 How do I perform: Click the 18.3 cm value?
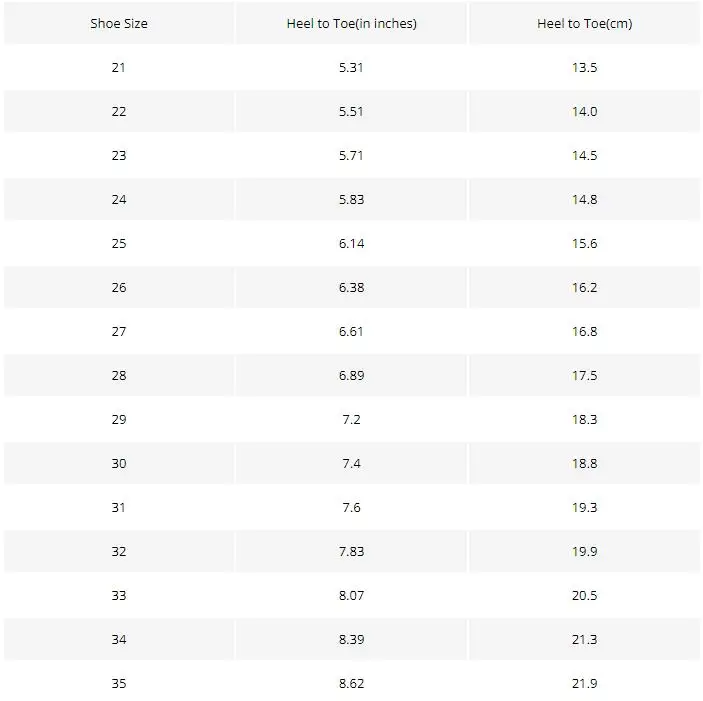pos(584,420)
